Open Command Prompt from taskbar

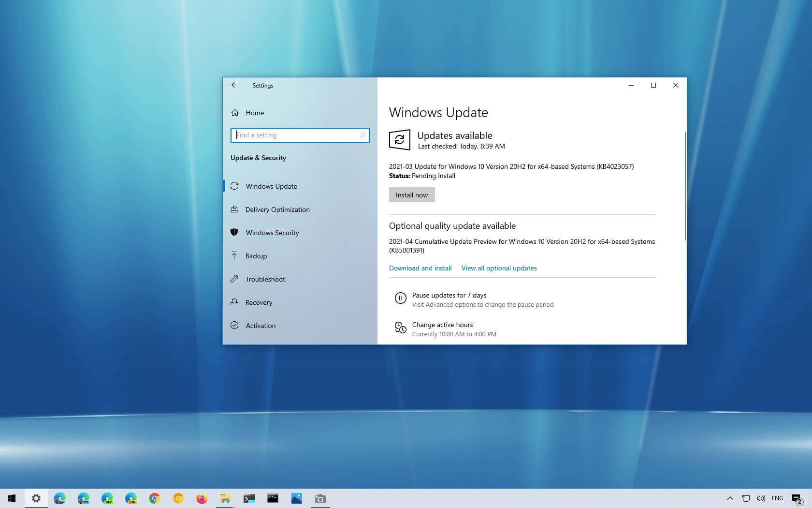pyautogui.click(x=273, y=498)
